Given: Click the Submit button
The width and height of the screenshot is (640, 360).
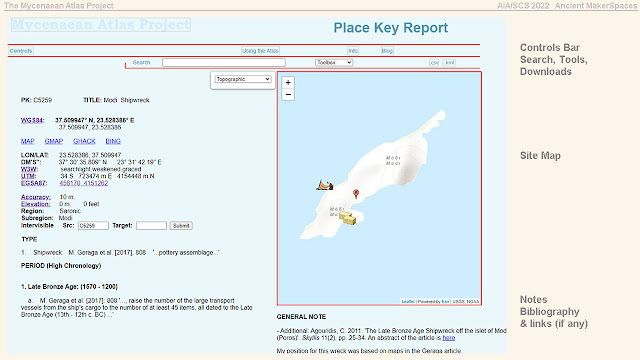Looking at the screenshot, I should click(x=181, y=226).
